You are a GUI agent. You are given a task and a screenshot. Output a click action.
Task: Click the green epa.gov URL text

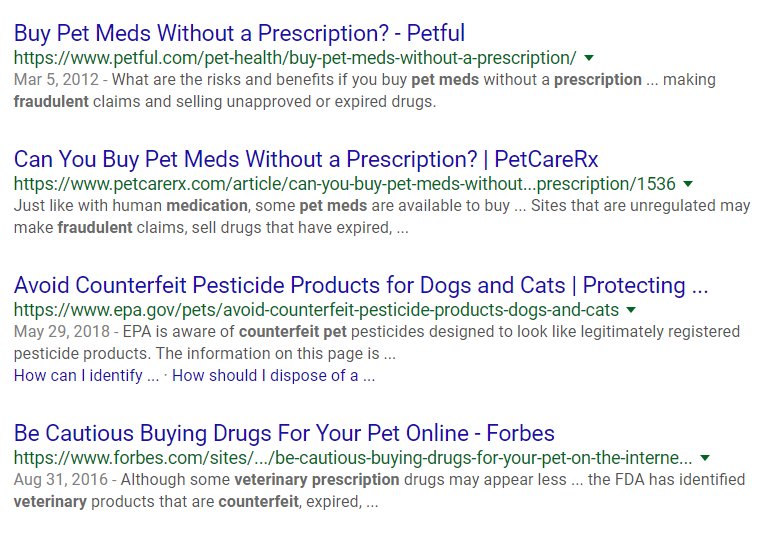pos(316,310)
